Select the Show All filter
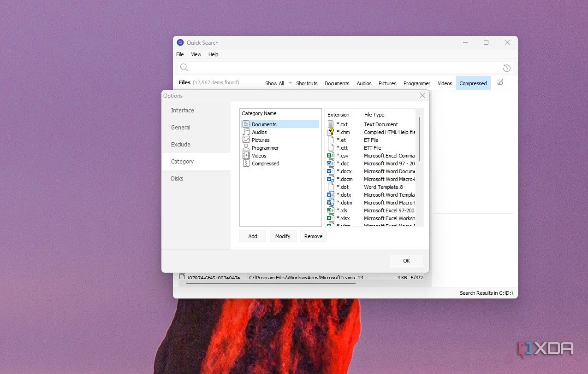 pos(274,83)
